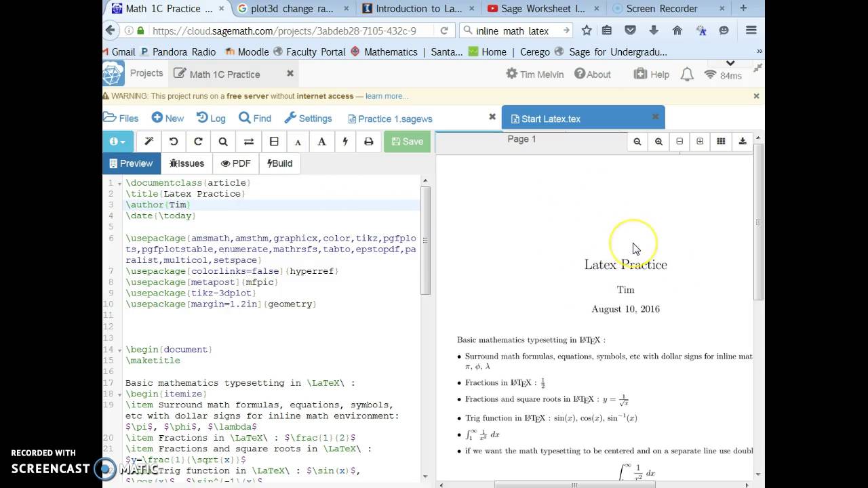Open the editor search magnifier tool
Viewport: 868px width, 488px height.
[223, 141]
